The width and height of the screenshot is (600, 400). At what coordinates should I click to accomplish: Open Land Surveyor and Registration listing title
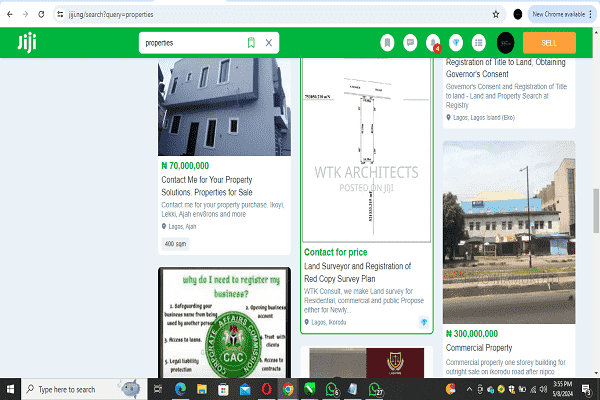[357, 273]
